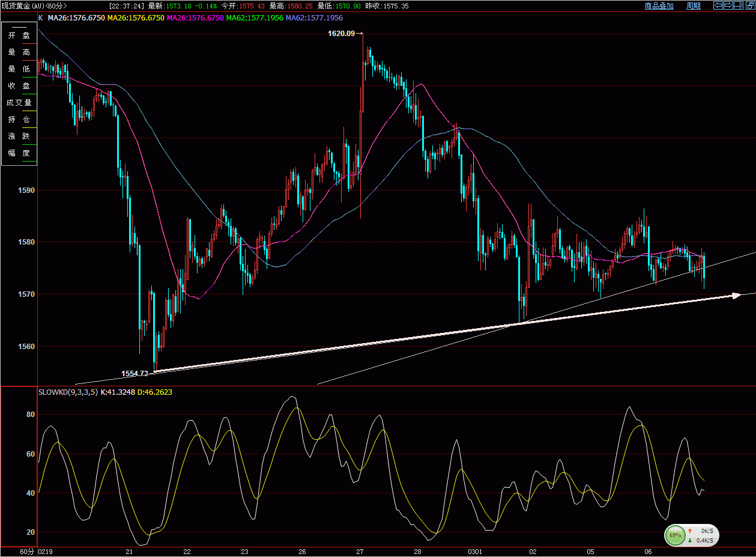Toggle the split panel layout icon

point(738,5)
